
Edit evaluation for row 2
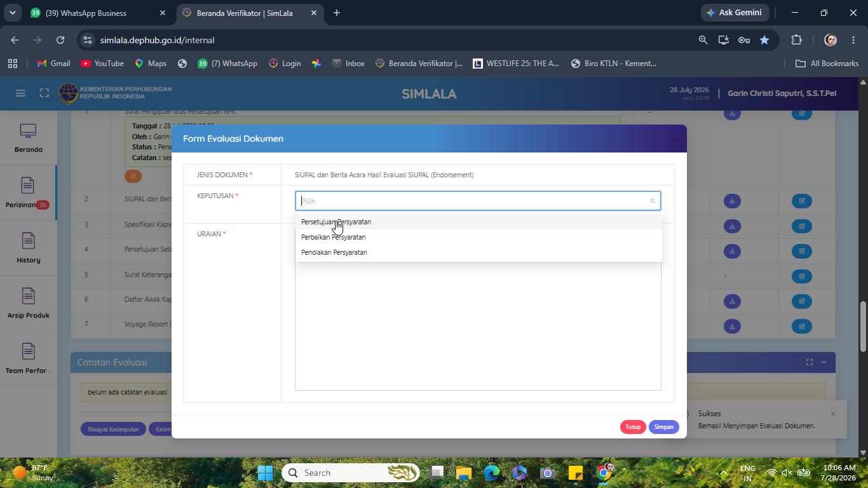point(802,201)
